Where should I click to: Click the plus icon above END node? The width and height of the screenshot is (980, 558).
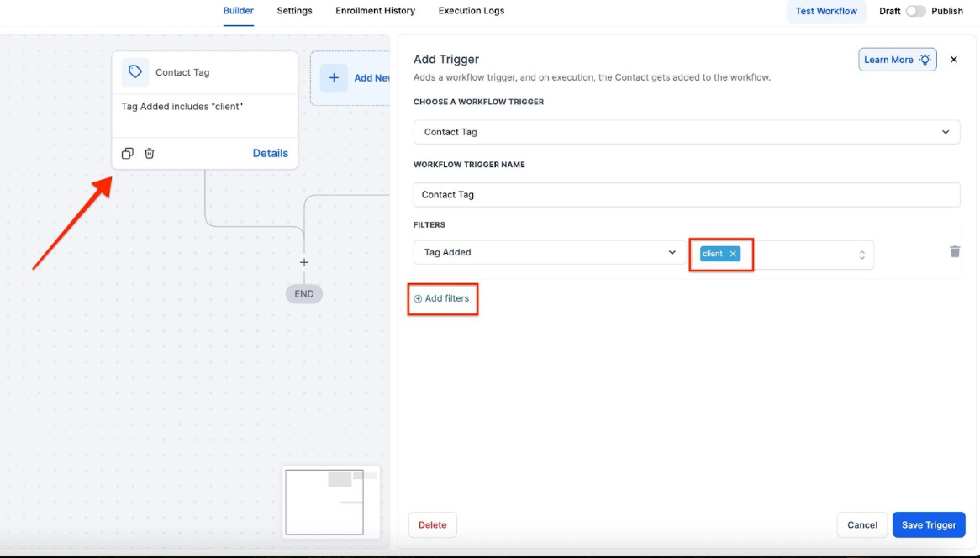pos(304,262)
